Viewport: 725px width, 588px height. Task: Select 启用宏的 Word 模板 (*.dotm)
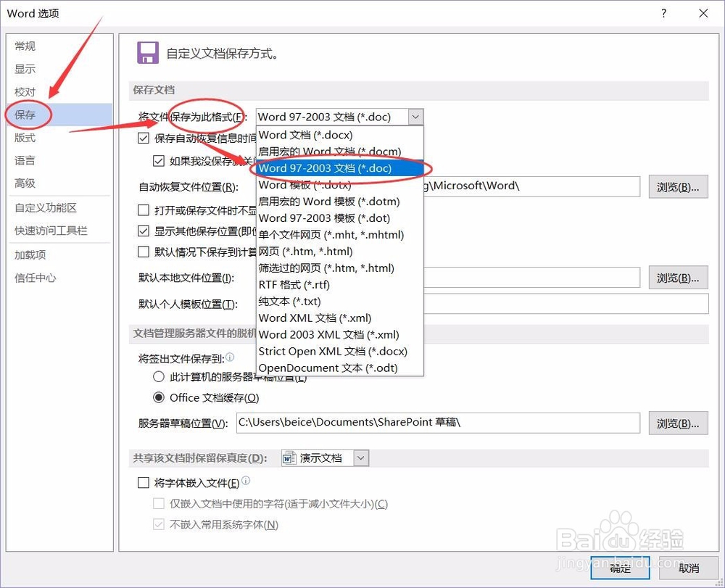(x=340, y=202)
